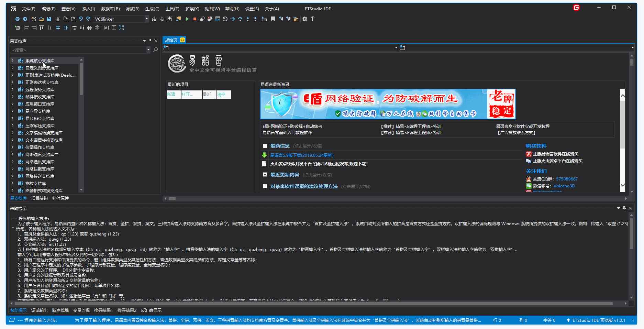Open settings gear icon in toolbar
This screenshot has width=644, height=329.
click(305, 19)
